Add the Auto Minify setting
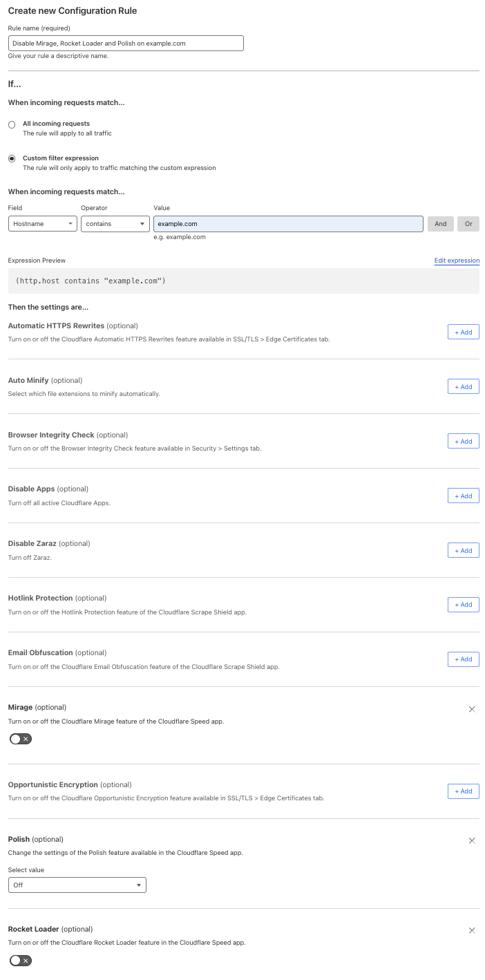The height and width of the screenshot is (980, 485). coord(464,387)
